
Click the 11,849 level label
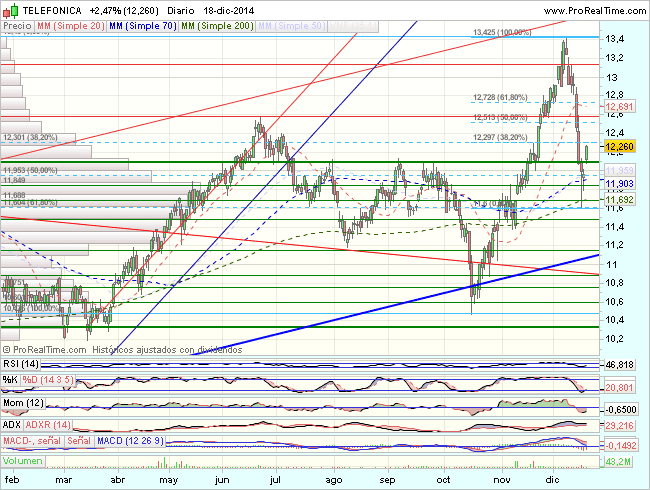click(x=15, y=180)
